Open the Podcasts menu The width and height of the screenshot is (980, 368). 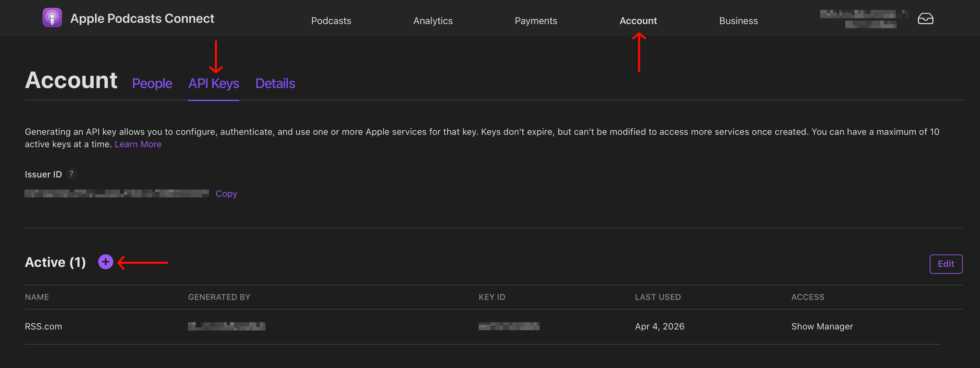[331, 21]
